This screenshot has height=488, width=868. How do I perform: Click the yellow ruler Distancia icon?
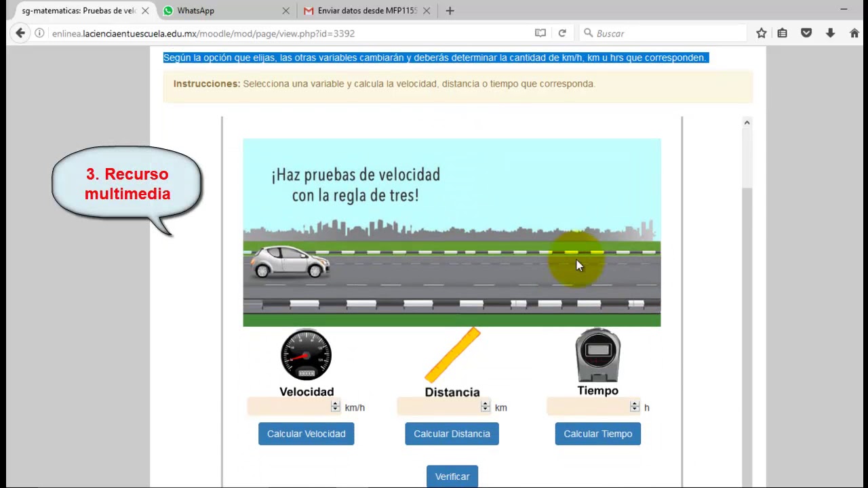pos(452,355)
